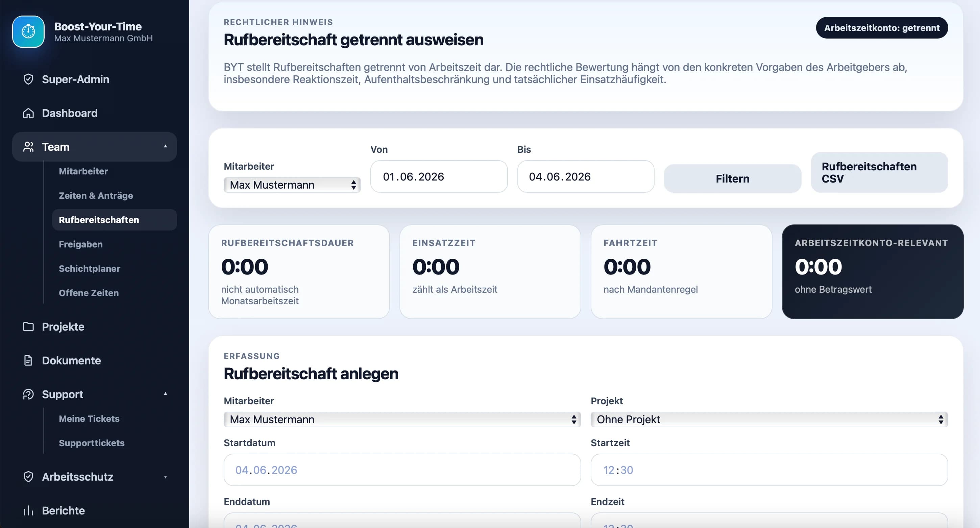The image size is (980, 528).
Task: Click the Fahrtzeit summary card
Action: [681, 272]
